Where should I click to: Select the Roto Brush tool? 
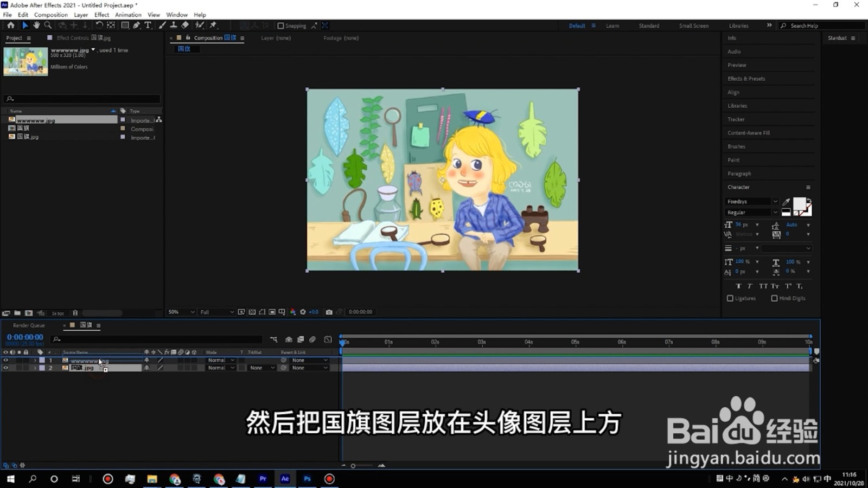coord(200,25)
